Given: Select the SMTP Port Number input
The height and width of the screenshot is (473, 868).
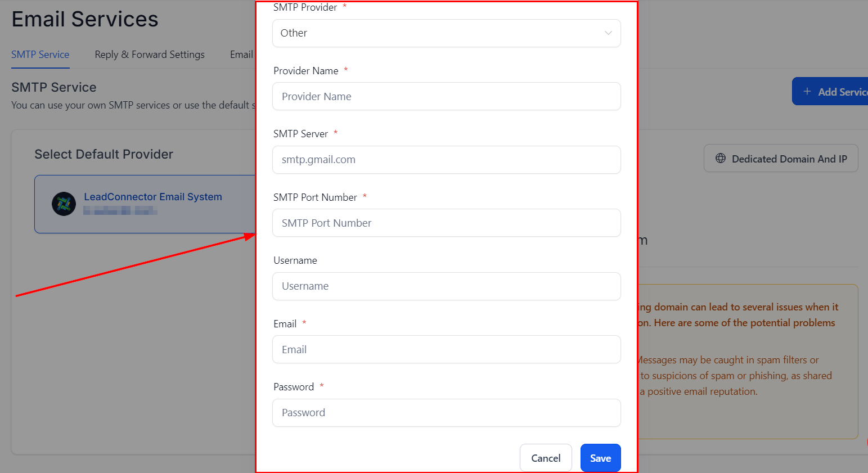Looking at the screenshot, I should tap(446, 223).
